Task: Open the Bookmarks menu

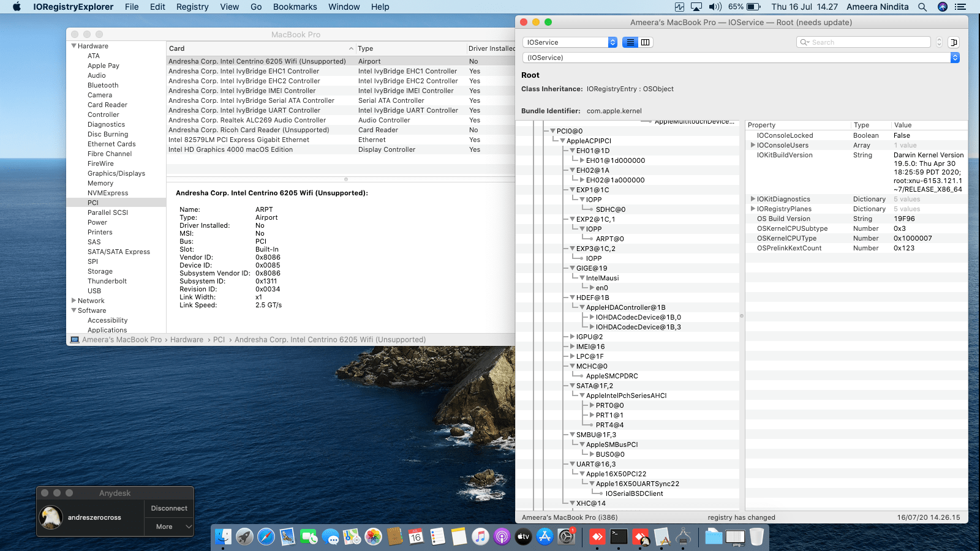Action: coord(295,7)
